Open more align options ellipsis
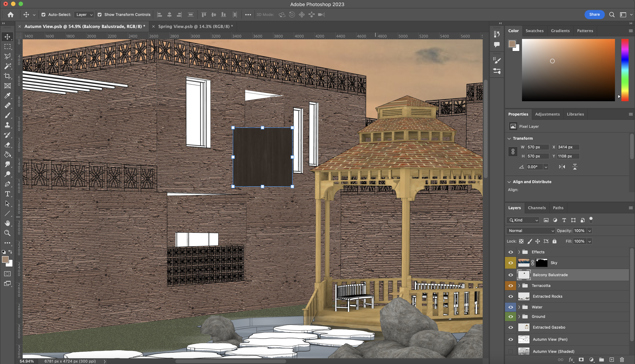The width and height of the screenshot is (635, 364). [248, 15]
